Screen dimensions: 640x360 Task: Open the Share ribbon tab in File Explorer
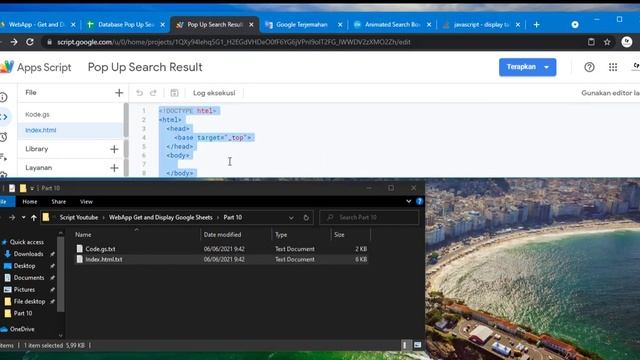[x=58, y=202]
